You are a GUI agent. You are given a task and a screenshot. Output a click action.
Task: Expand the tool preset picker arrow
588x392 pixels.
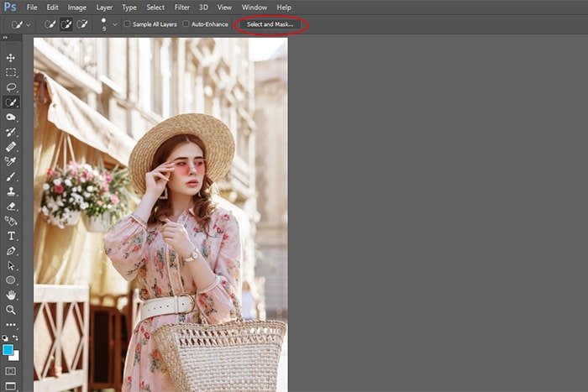click(x=29, y=24)
